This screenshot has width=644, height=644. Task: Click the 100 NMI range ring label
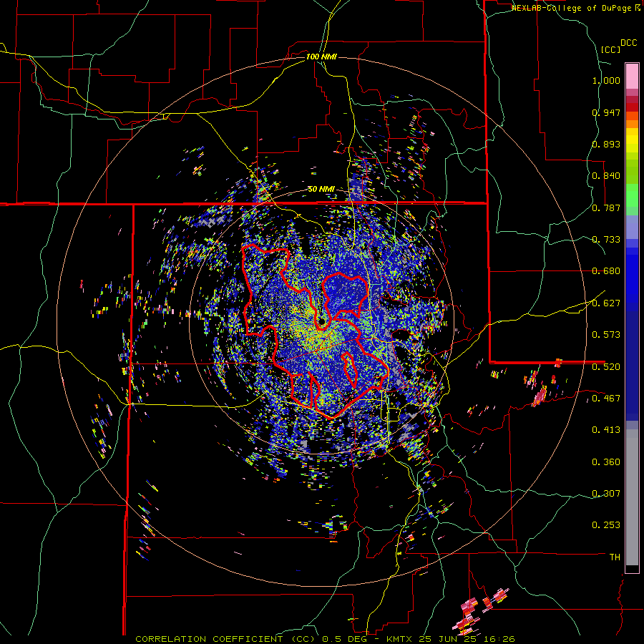coord(321,57)
